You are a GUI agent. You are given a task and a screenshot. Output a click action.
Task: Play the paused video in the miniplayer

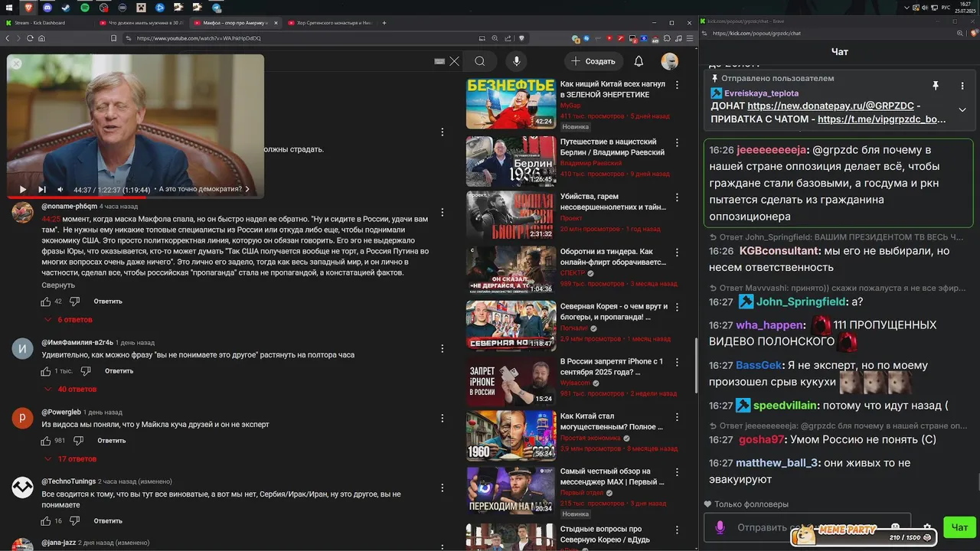point(22,189)
